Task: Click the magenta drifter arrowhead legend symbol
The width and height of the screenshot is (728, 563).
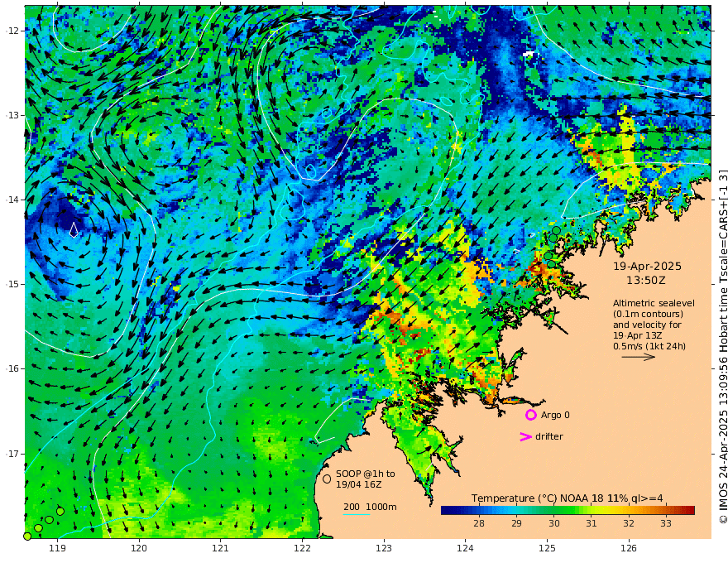Action: pos(525,436)
